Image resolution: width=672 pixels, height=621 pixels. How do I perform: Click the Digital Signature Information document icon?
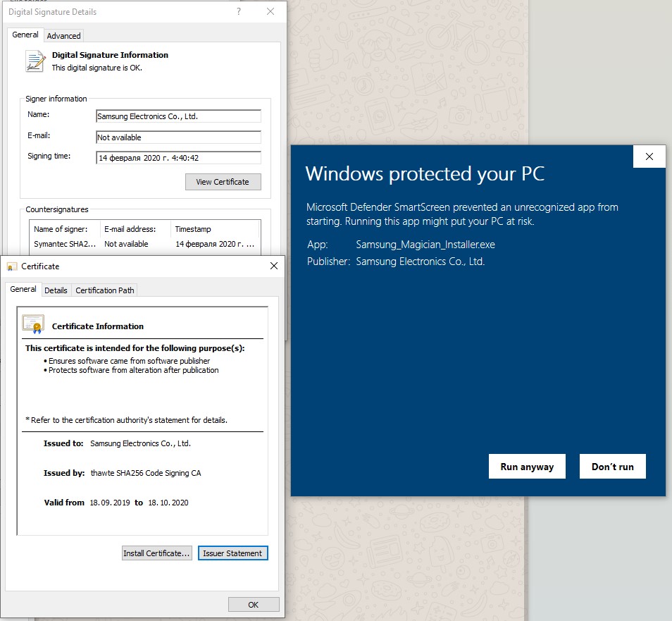click(x=35, y=61)
